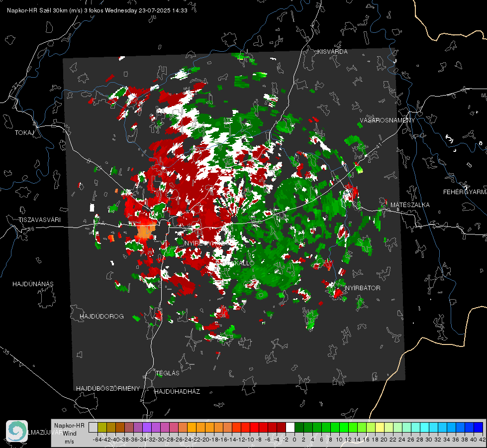Screen dimensions: 487x448
Task: Click the HAJDÚHADHÁZ town label
Action: (177, 392)
